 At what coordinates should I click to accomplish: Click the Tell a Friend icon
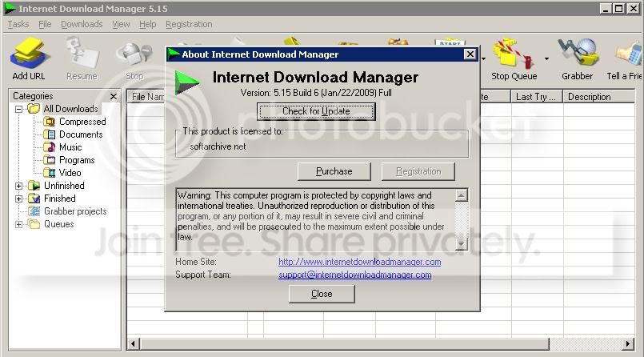coord(625,58)
